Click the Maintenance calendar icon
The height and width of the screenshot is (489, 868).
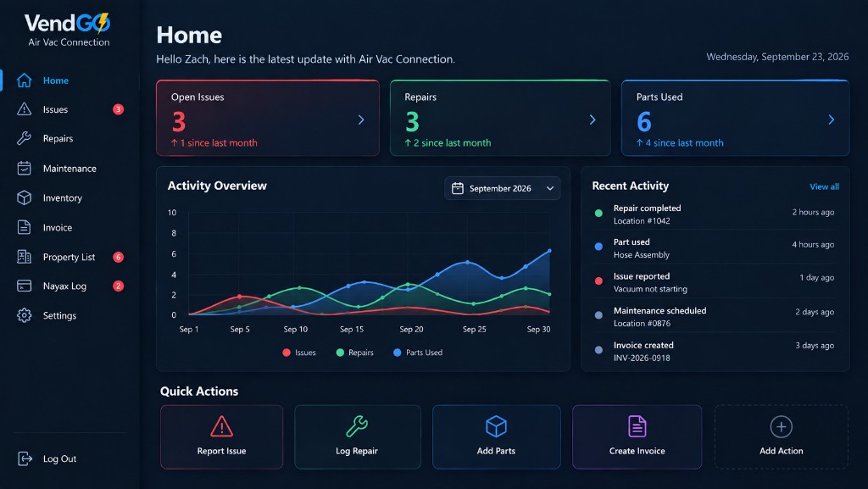[24, 168]
